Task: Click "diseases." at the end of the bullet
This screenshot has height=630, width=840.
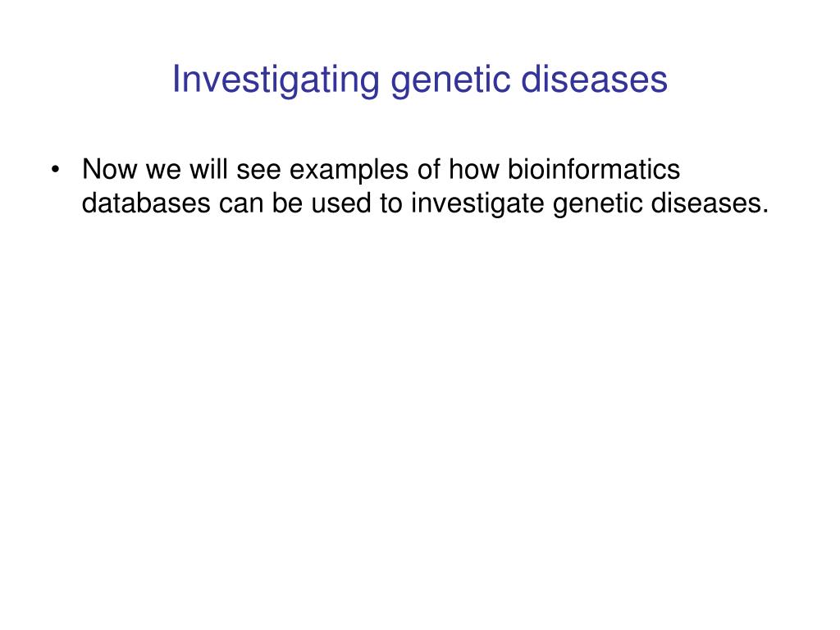Action: (x=710, y=203)
